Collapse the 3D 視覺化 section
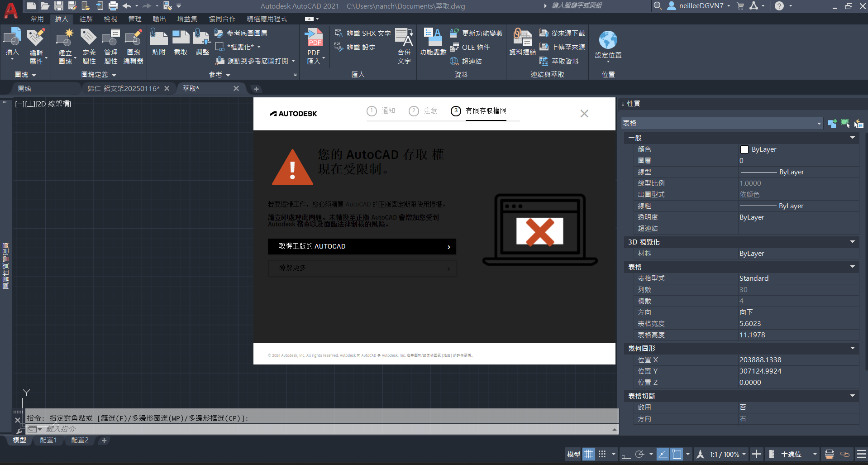Screen dimensions: 868x465 point(853,242)
